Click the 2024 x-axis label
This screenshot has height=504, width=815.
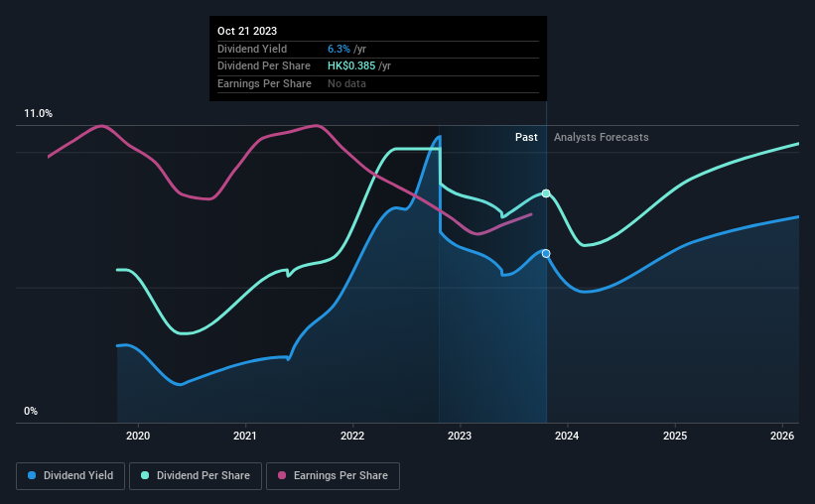567,436
